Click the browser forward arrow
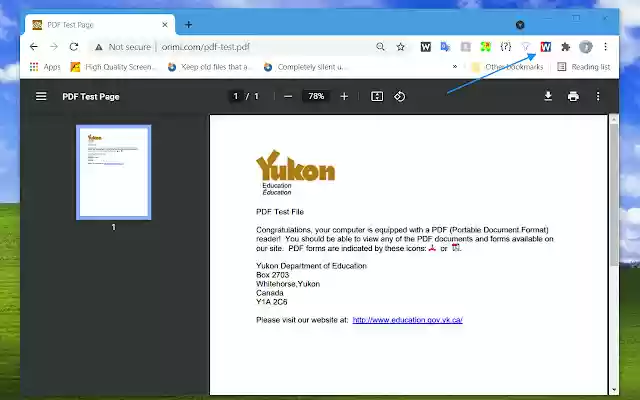640x400 pixels. coord(53,47)
